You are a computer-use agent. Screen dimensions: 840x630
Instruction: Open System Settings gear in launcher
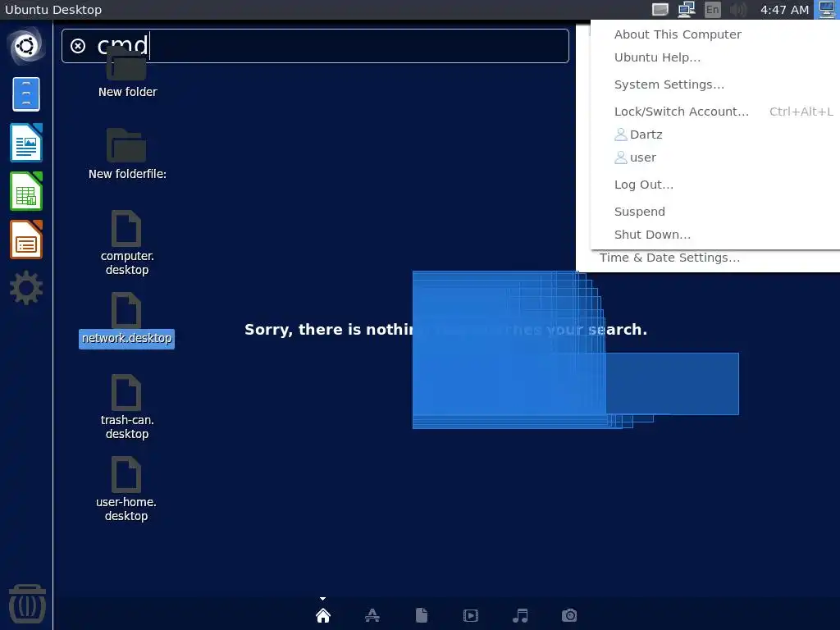(25, 288)
